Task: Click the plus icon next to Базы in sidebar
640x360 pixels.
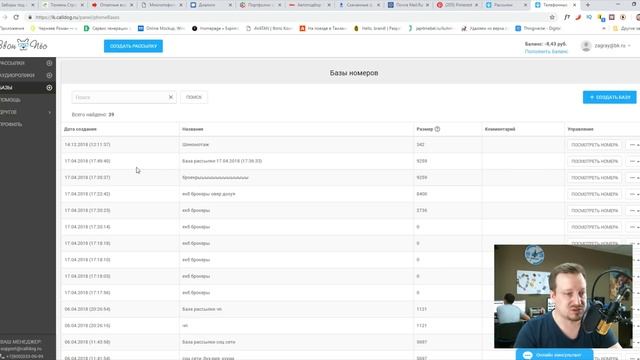Action: pos(49,88)
